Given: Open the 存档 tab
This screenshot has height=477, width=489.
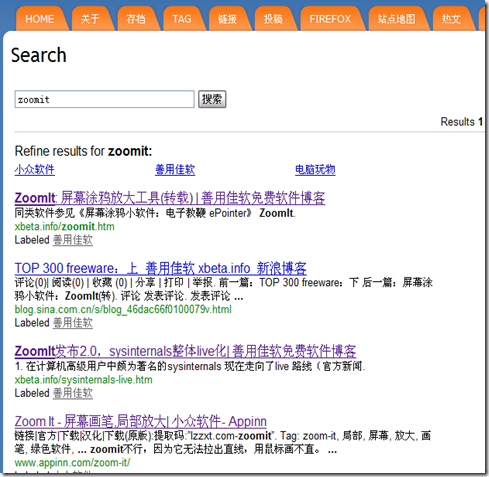Looking at the screenshot, I should (x=136, y=19).
